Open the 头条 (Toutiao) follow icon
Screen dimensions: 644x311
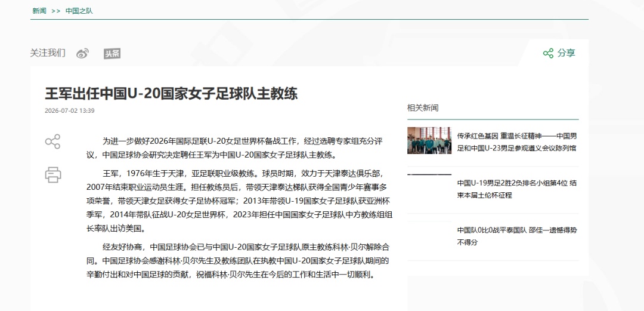(112, 54)
